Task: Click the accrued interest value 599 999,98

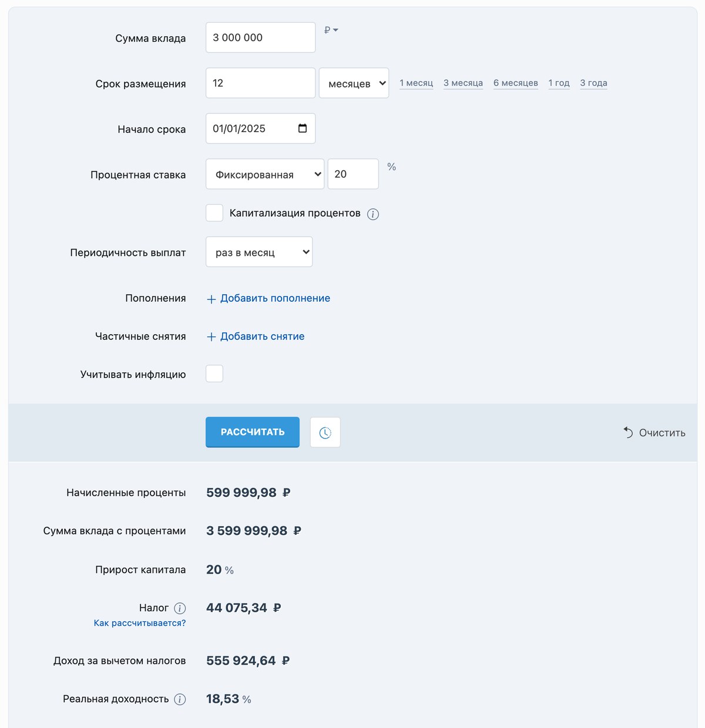Action: 248,493
